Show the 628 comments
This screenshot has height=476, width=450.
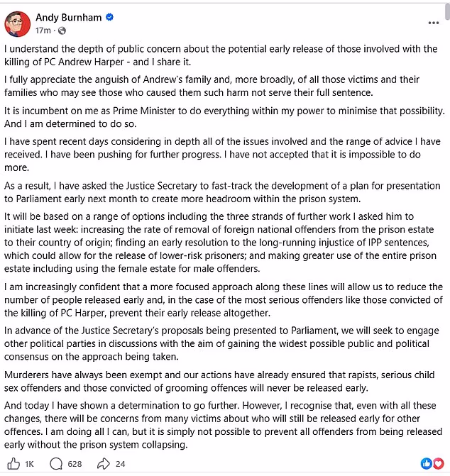pos(75,464)
